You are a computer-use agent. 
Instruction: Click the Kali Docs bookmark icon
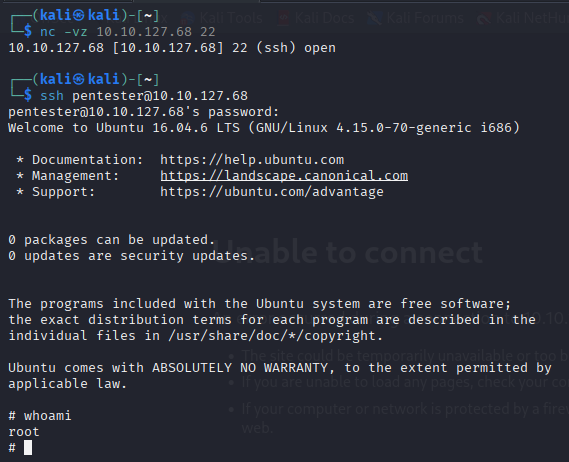tap(283, 18)
